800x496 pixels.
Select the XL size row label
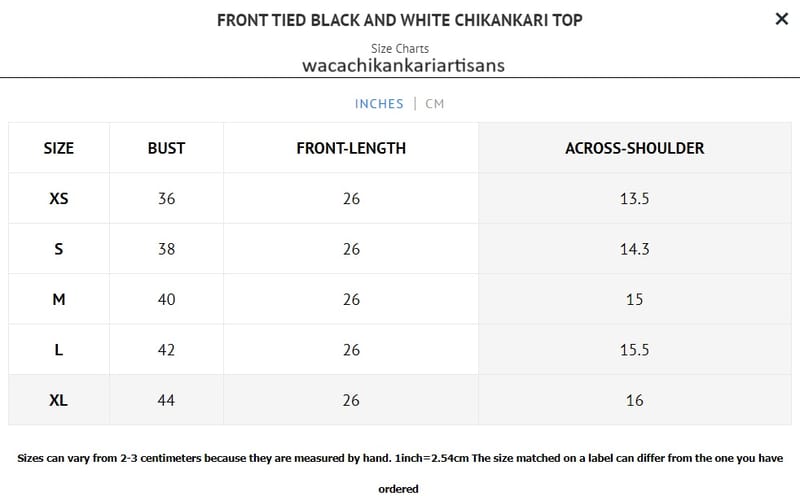tap(59, 400)
